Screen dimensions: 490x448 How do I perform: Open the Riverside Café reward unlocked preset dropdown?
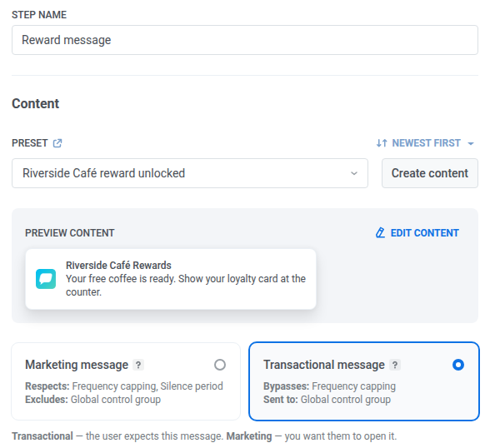tap(190, 173)
